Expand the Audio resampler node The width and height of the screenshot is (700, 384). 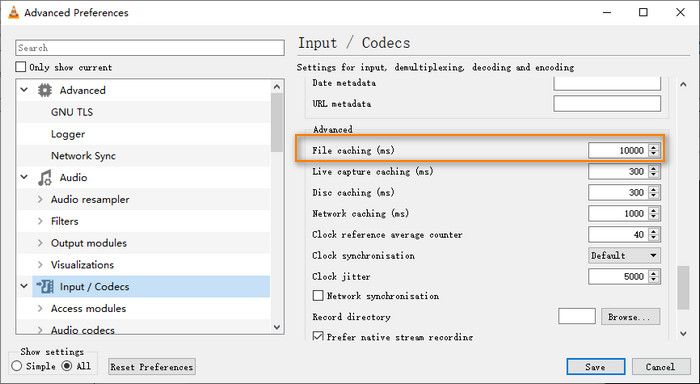tap(40, 199)
